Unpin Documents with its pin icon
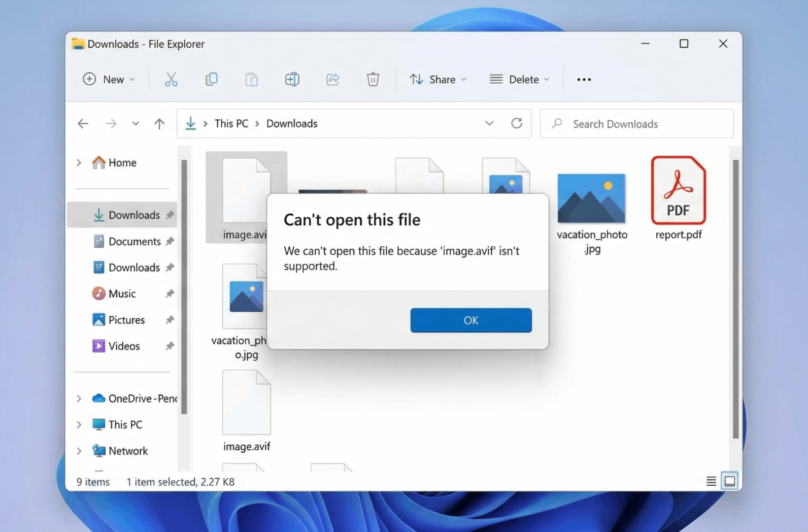Viewport: 808px width, 532px height. coord(170,242)
